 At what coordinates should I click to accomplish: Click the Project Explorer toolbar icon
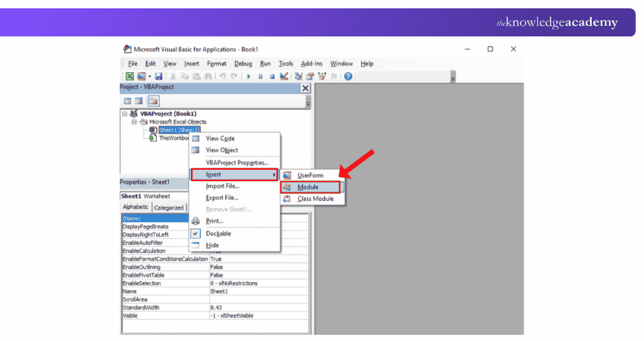pyautogui.click(x=299, y=76)
